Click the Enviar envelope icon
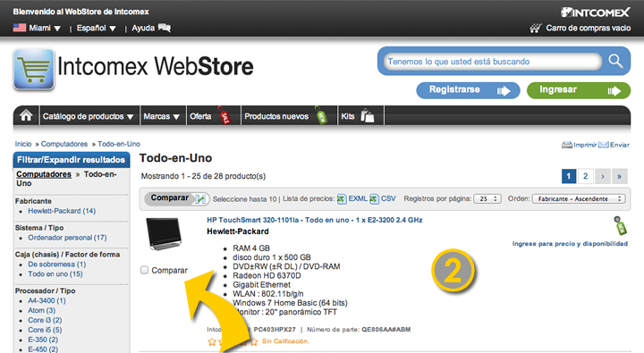The image size is (644, 353). (x=604, y=145)
